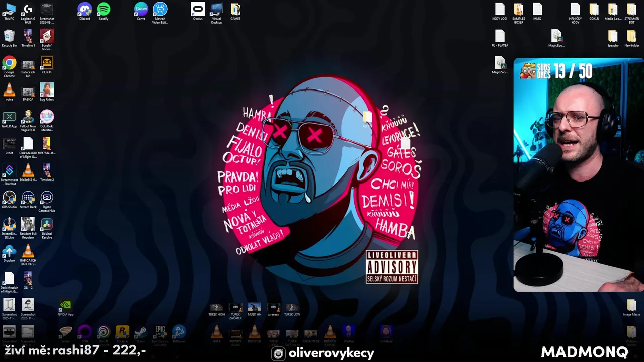Viewport: 644px width, 362px height.
Task: Open the Speachy folder
Action: 613,38
